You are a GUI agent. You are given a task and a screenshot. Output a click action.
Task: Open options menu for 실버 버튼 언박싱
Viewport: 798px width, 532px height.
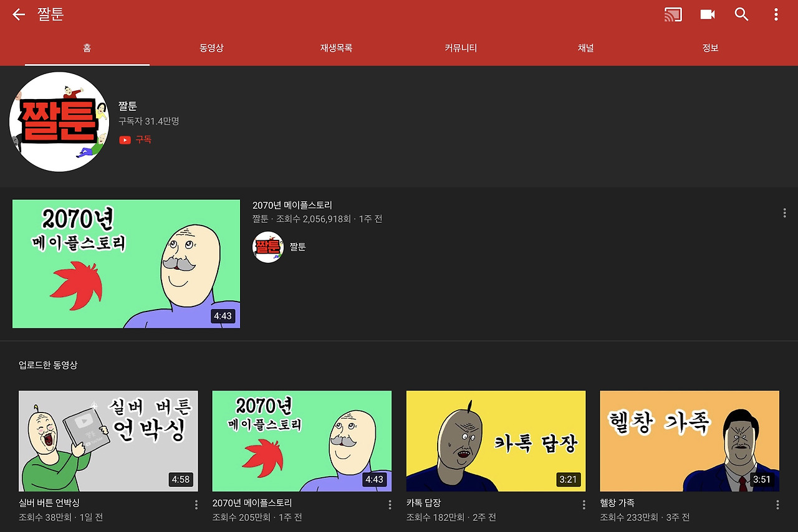pos(196,505)
